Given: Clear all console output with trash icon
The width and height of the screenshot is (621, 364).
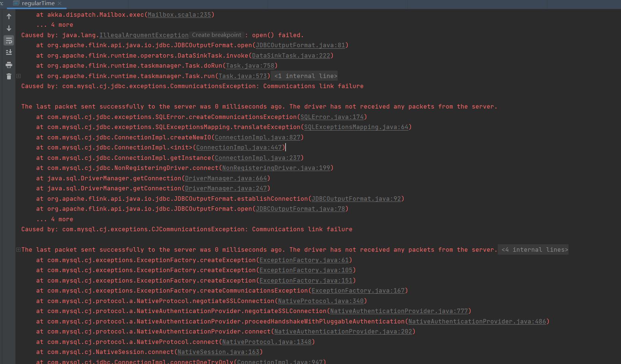Looking at the screenshot, I should coord(9,76).
